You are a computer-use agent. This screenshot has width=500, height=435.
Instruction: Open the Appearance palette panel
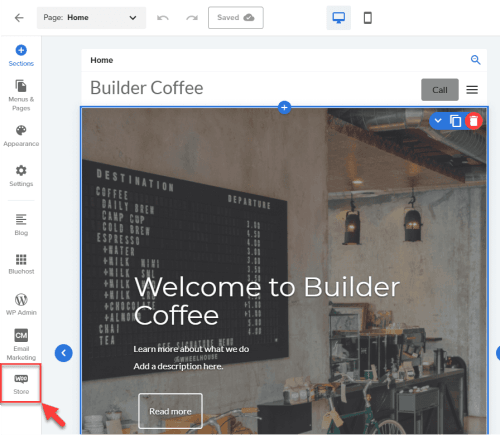coord(21,136)
